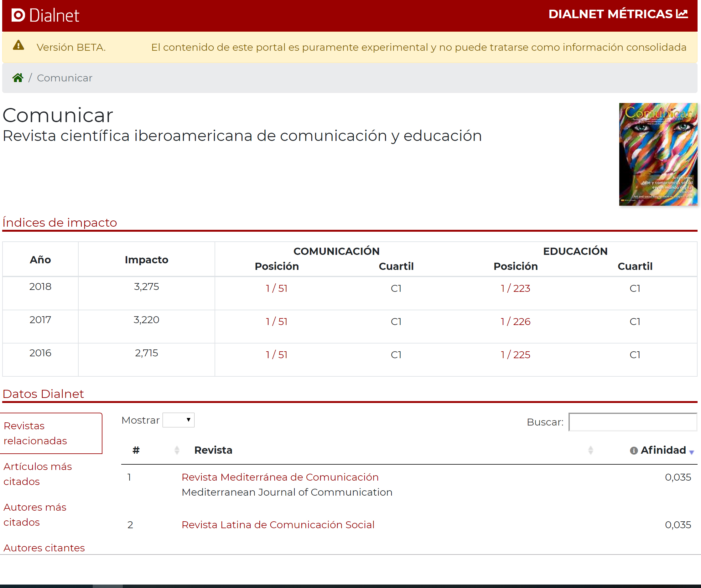Open 2016 Comunicación position 1 / 51
The width and height of the screenshot is (701, 588).
tap(276, 354)
